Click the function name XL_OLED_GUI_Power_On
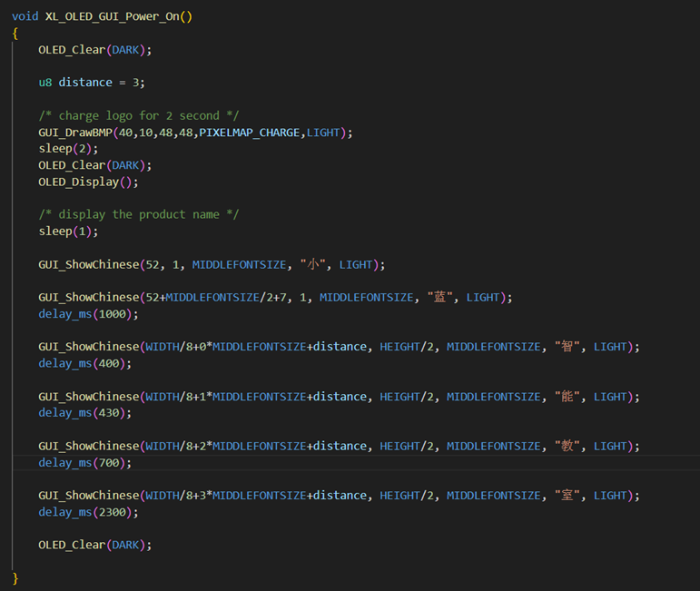The width and height of the screenshot is (700, 591). (x=112, y=16)
